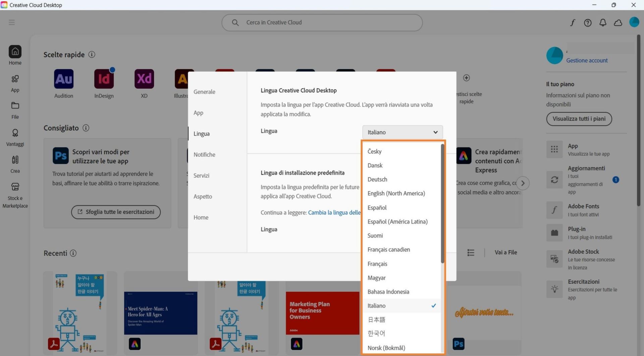644x356 pixels.
Task: Click the Vai a File link
Action: pos(505,252)
